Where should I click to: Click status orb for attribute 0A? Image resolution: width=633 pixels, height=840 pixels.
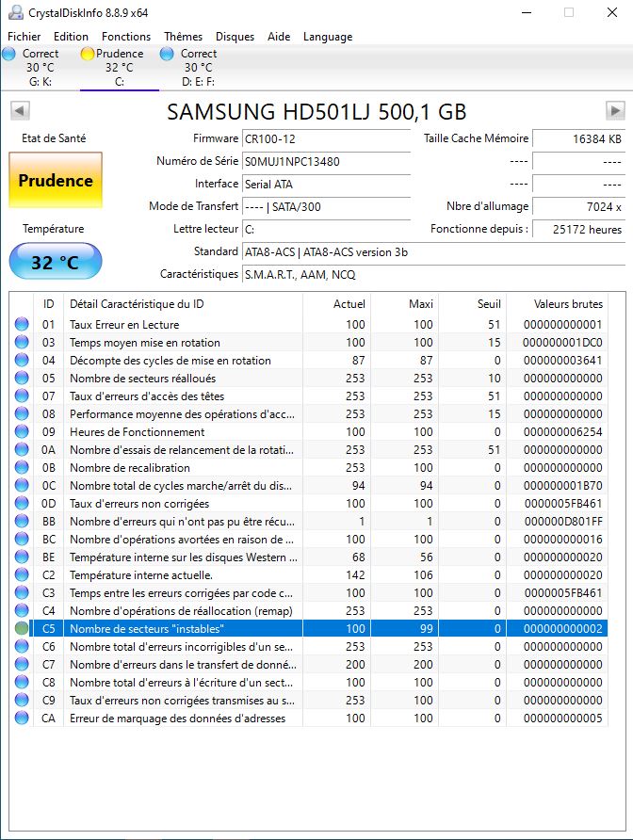[22, 449]
